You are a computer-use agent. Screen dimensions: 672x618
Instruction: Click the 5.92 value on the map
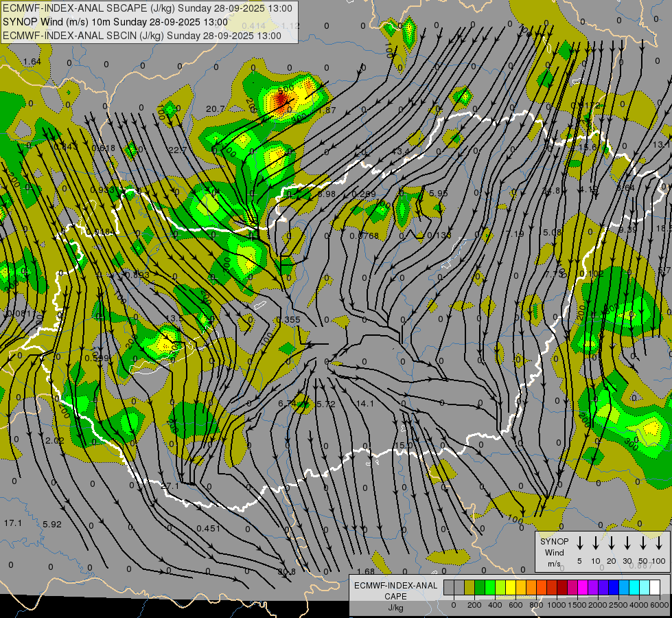pos(52,524)
